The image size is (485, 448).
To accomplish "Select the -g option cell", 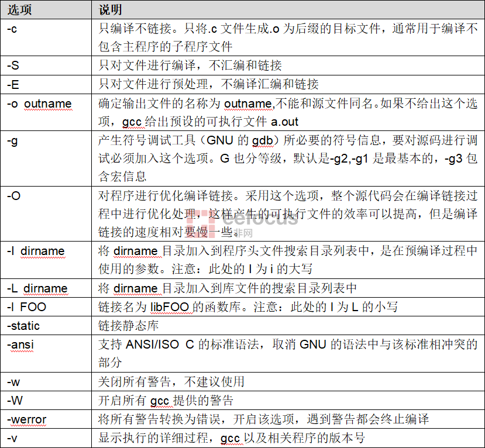I will tap(46, 158).
